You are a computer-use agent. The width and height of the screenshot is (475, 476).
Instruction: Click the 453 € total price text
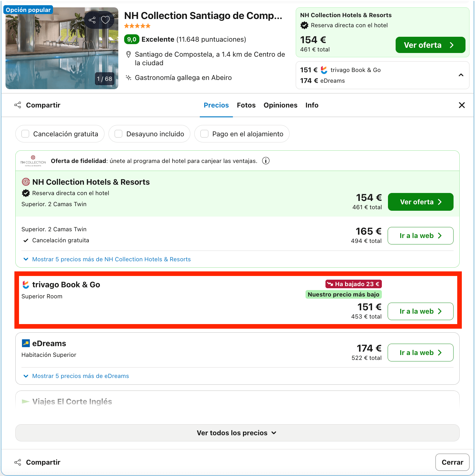(x=367, y=317)
